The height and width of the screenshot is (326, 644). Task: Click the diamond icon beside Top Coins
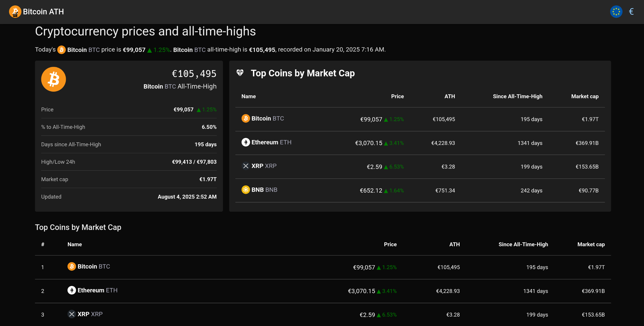click(240, 73)
